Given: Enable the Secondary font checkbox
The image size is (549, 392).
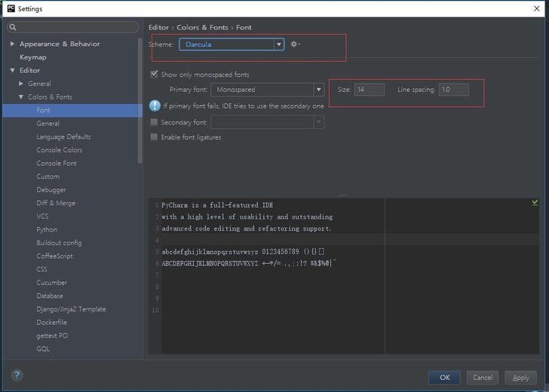Looking at the screenshot, I should pyautogui.click(x=154, y=122).
